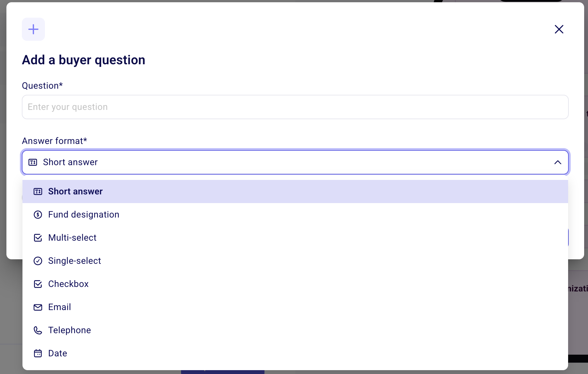This screenshot has height=374, width=588.
Task: Close the Add a buyer question dialog
Action: [559, 29]
